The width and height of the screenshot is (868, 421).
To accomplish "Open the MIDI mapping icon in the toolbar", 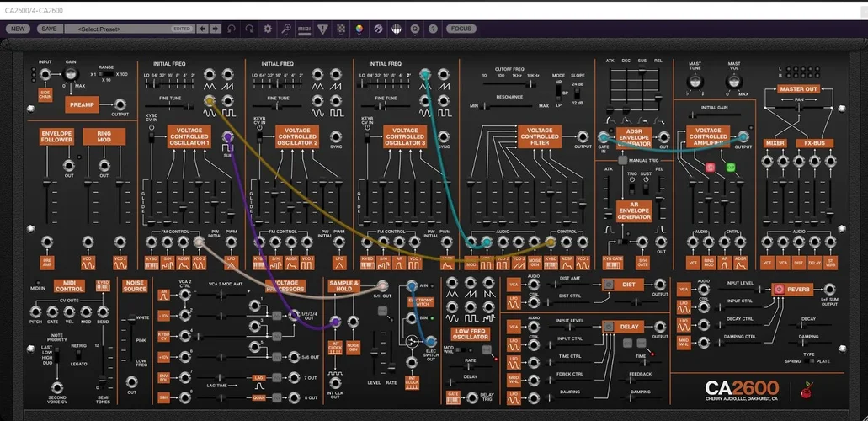I will [x=305, y=29].
